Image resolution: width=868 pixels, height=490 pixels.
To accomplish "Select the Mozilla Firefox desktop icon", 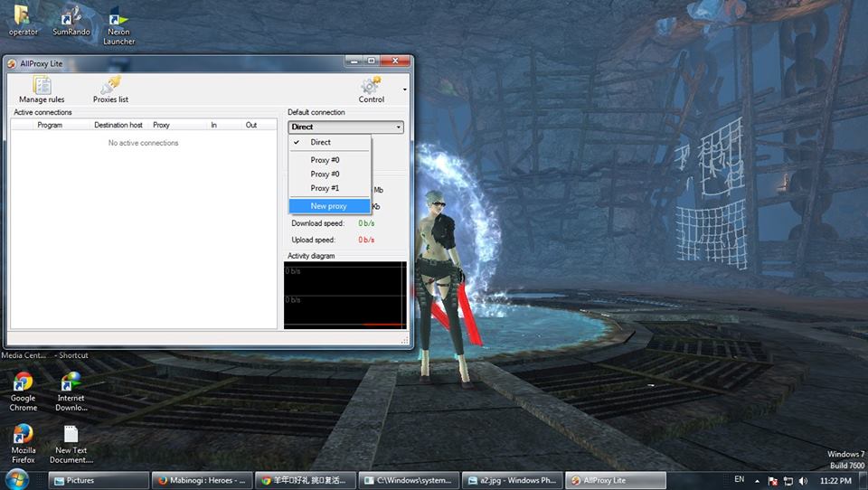I will pyautogui.click(x=24, y=444).
